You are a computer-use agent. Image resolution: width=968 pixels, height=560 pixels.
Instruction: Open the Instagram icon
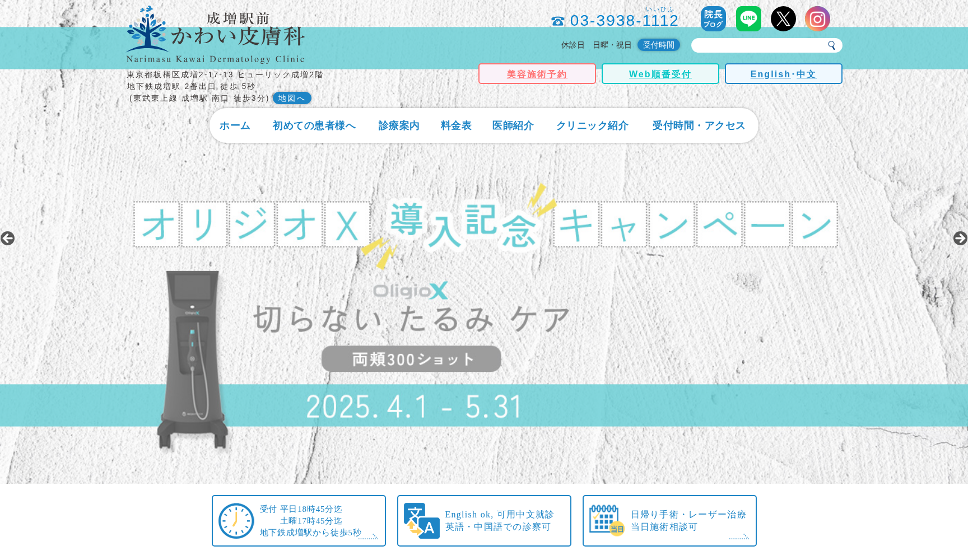coord(817,18)
